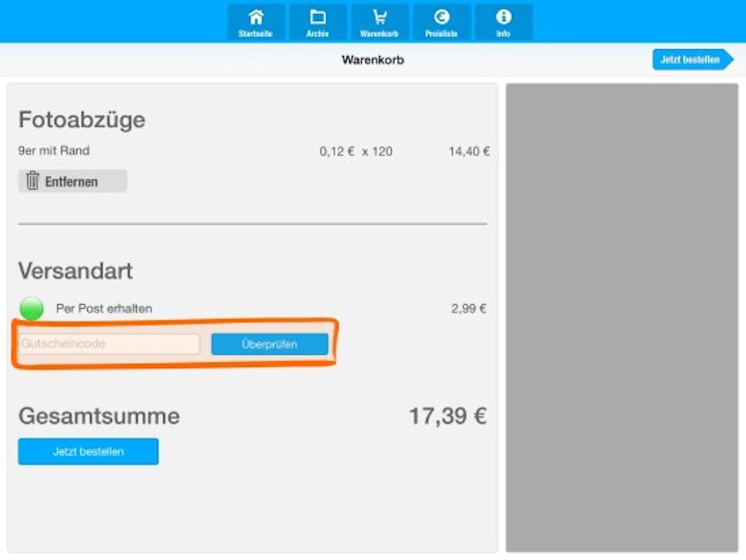The image size is (746, 560).
Task: Click the cart icon above the Warenkorb label
Action: [x=379, y=15]
